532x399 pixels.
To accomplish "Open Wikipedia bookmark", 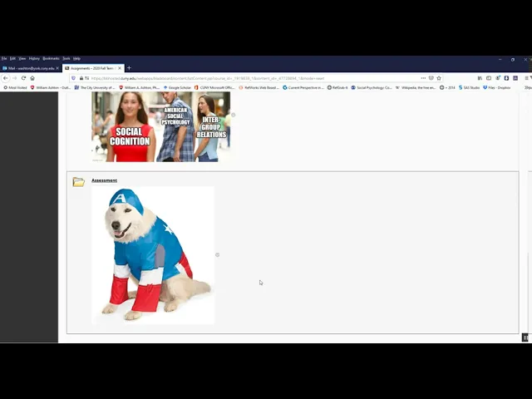I will (416, 87).
